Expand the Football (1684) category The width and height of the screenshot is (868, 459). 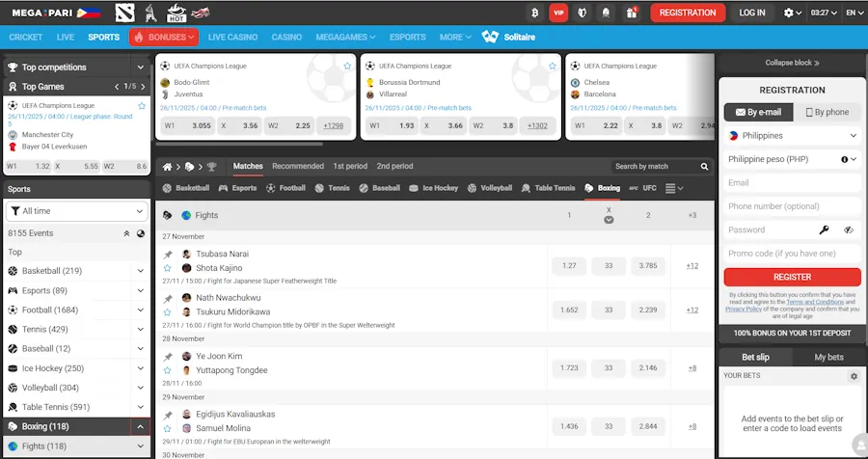click(141, 310)
